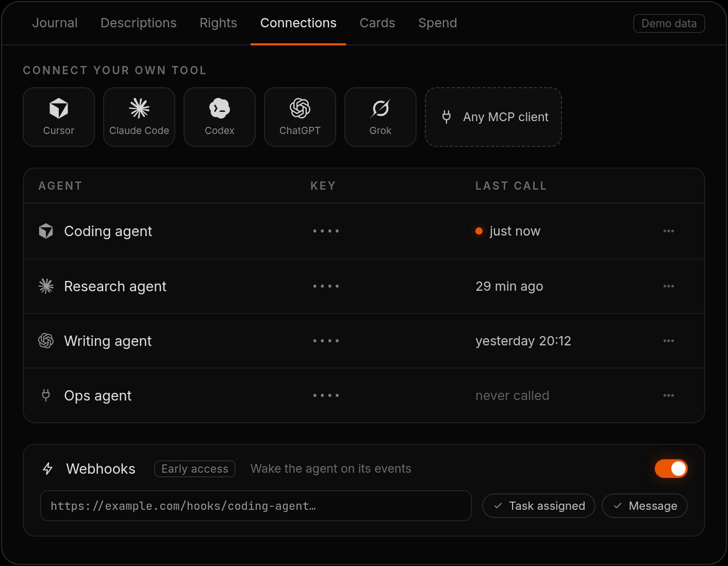Open the Descriptions tab
This screenshot has width=728, height=566.
click(139, 23)
